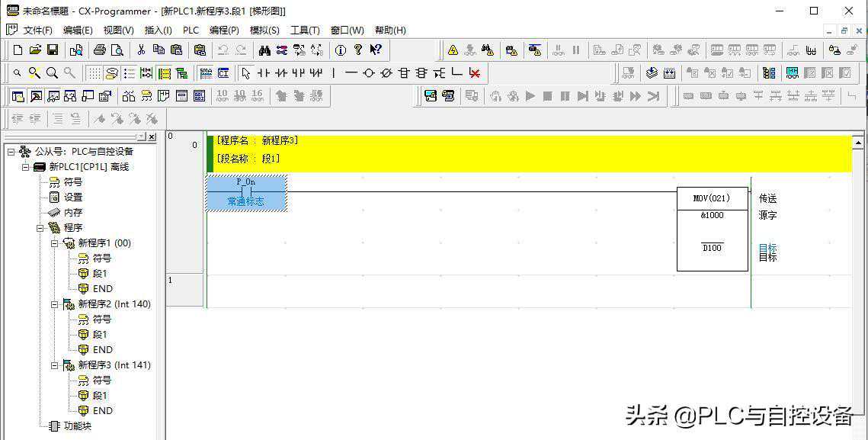The width and height of the screenshot is (868, 440).
Task: Click the context help arrow icon
Action: (376, 50)
